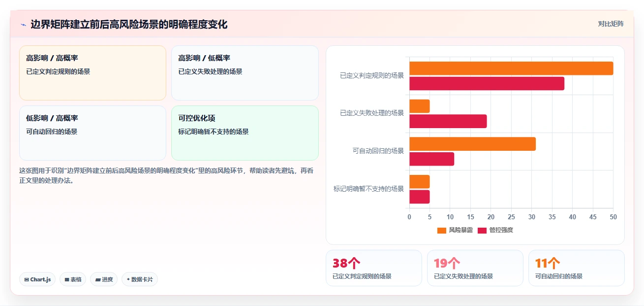Click chart axis label 已定义失败处理的场景
Viewport: 644px width, 306px height.
point(372,113)
